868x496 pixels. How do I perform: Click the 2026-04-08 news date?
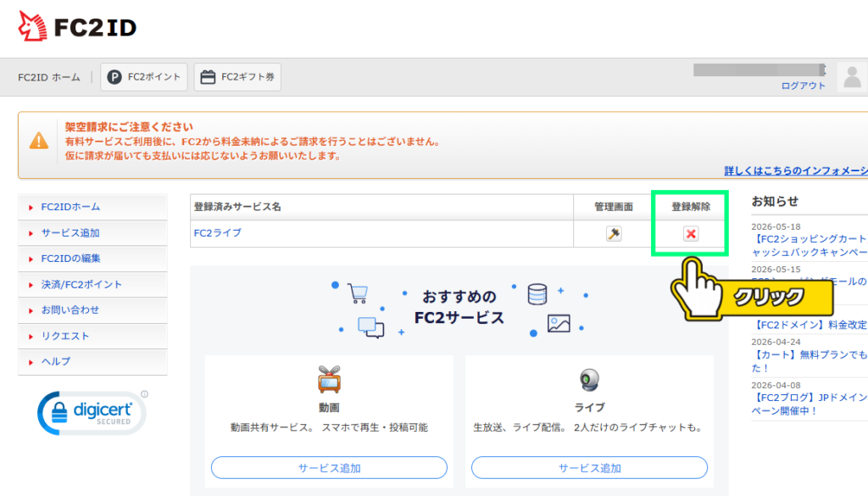[x=776, y=385]
